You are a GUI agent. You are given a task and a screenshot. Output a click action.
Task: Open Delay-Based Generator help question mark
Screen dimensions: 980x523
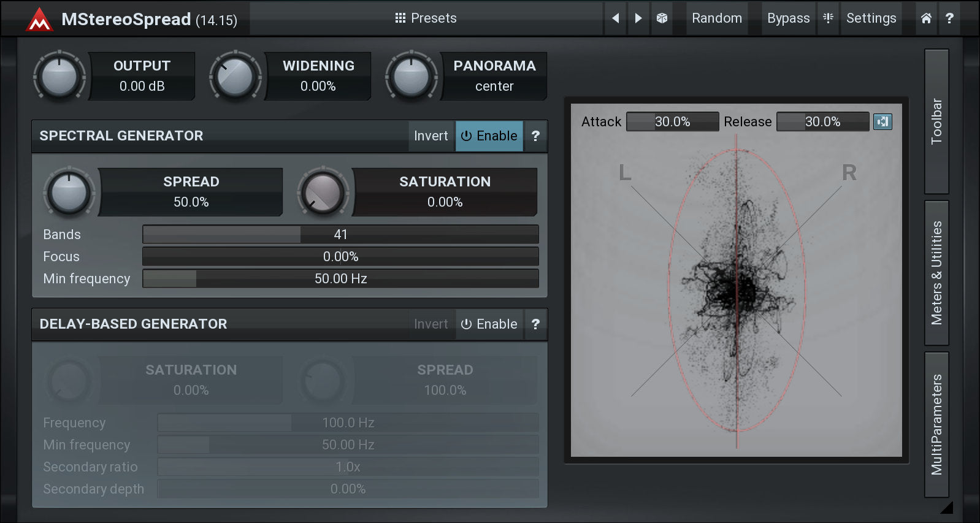(x=535, y=324)
